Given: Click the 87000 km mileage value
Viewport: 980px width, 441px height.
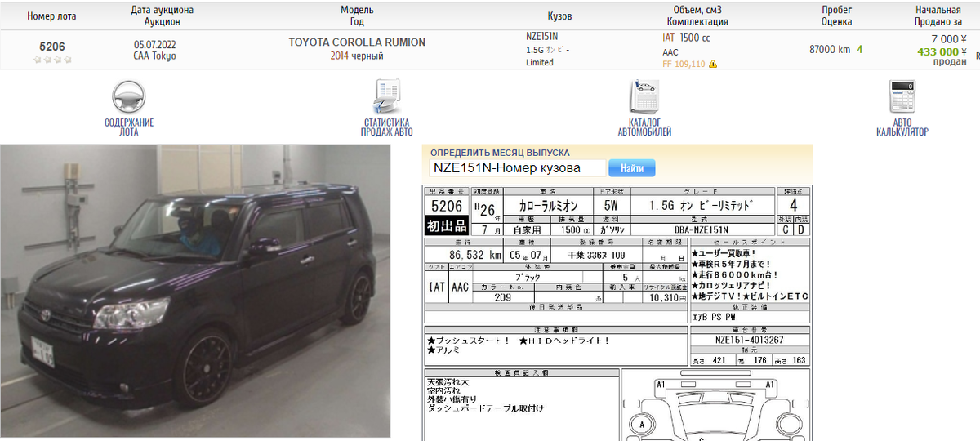Looking at the screenshot, I should point(830,50).
